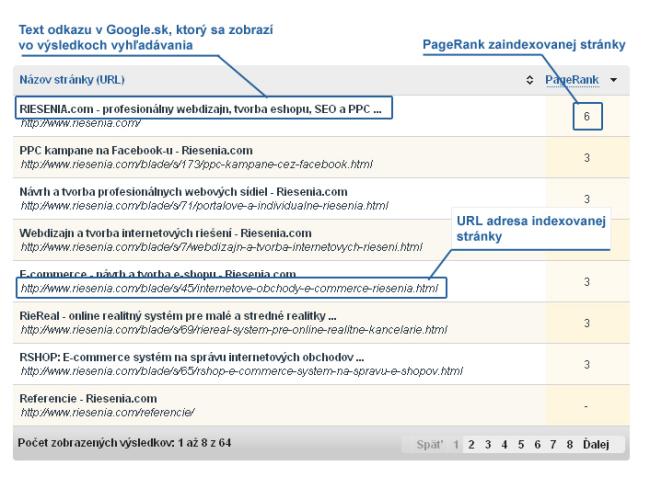This screenshot has height=477, width=650.
Task: Click the Späť pagination button
Action: point(429,445)
